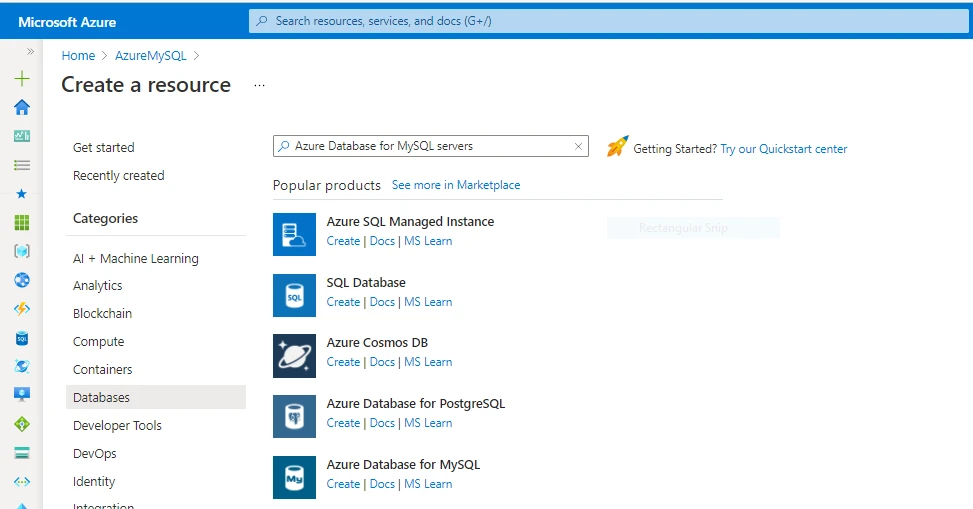The height and width of the screenshot is (509, 973).
Task: Open Virtual networks arrows icon in sidebar
Action: point(22,482)
